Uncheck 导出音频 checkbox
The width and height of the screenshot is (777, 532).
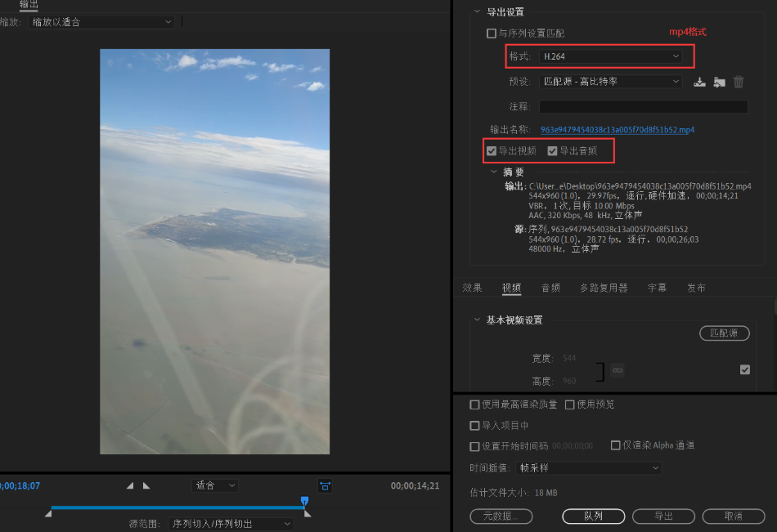(555, 150)
